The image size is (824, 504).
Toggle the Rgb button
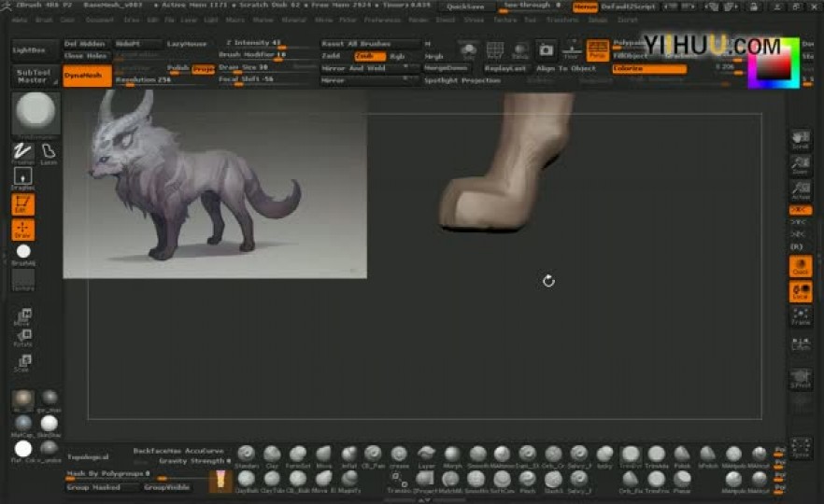pos(398,56)
